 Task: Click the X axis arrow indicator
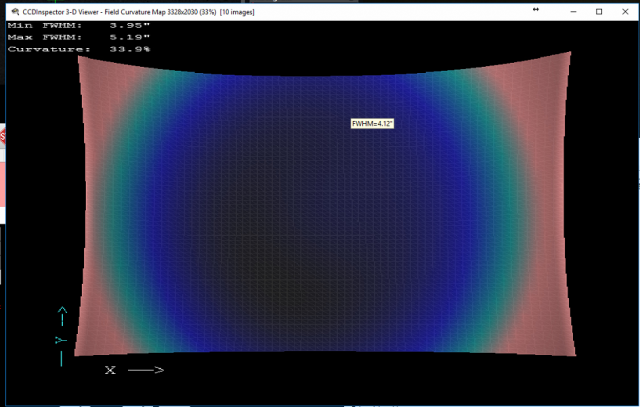[x=134, y=370]
